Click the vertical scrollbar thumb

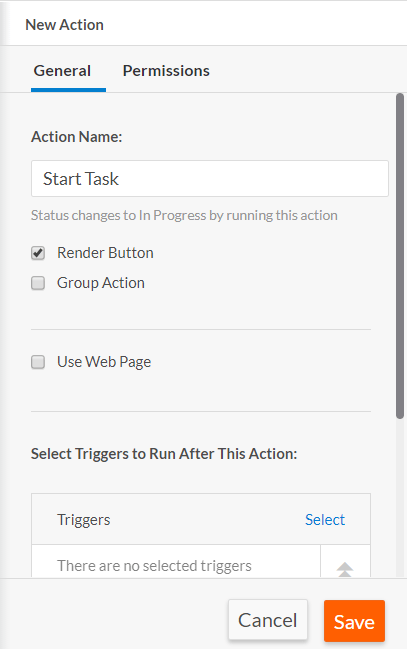[400, 256]
